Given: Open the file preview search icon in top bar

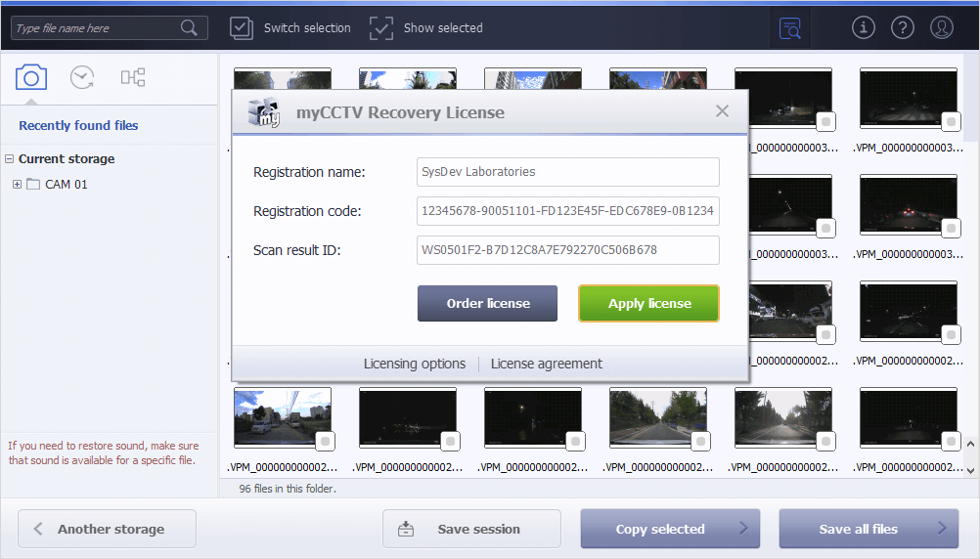Looking at the screenshot, I should coord(790,28).
